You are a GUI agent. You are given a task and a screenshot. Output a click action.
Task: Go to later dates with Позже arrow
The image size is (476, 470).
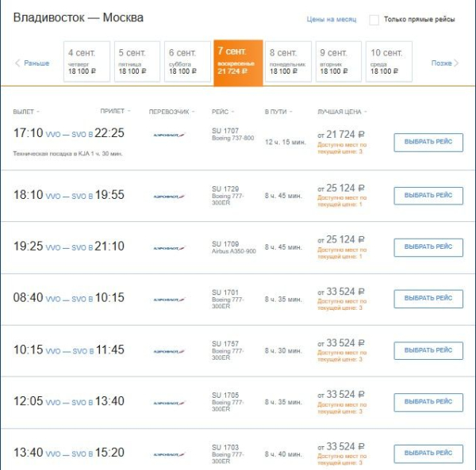[x=444, y=63]
